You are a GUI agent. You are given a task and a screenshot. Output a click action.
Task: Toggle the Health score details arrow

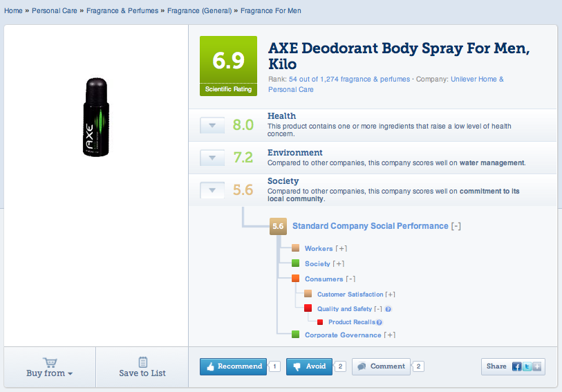(x=212, y=125)
